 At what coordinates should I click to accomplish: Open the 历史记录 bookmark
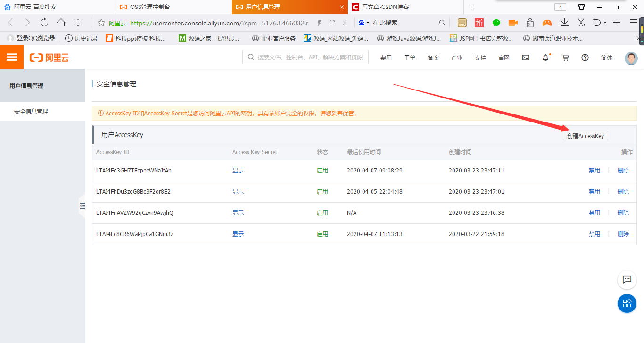(82, 38)
